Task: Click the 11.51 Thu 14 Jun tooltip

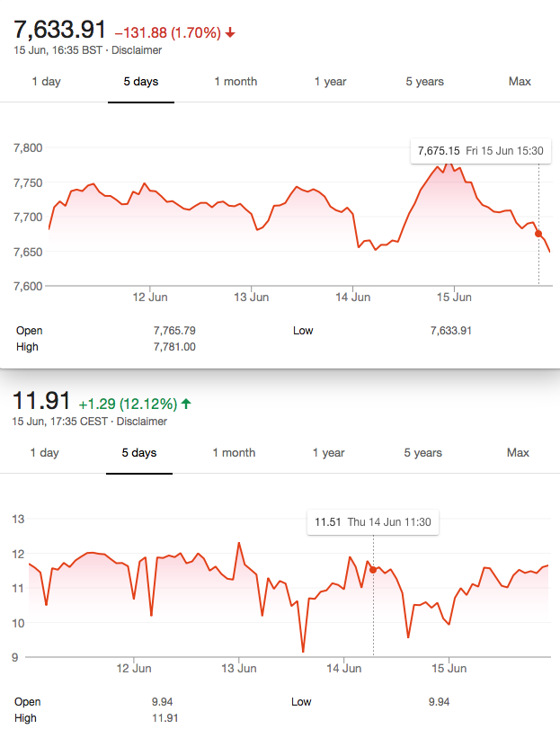Action: pyautogui.click(x=373, y=521)
